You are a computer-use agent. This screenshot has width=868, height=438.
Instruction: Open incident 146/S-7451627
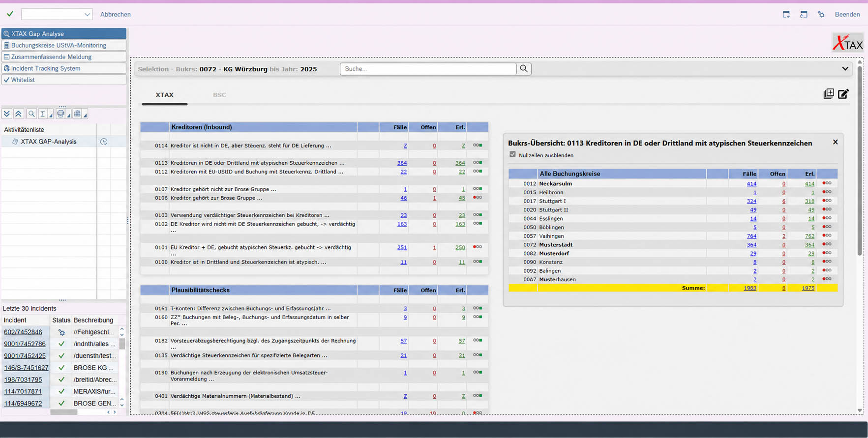pos(26,368)
